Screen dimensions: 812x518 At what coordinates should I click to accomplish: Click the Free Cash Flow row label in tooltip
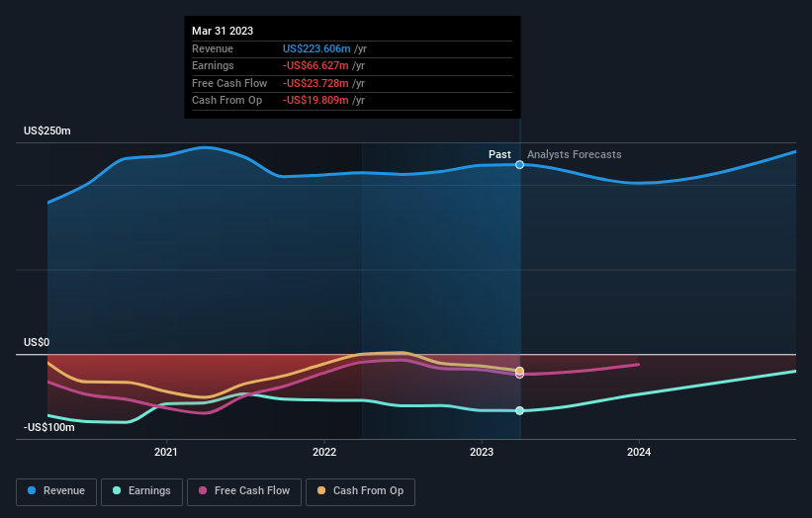[x=229, y=83]
